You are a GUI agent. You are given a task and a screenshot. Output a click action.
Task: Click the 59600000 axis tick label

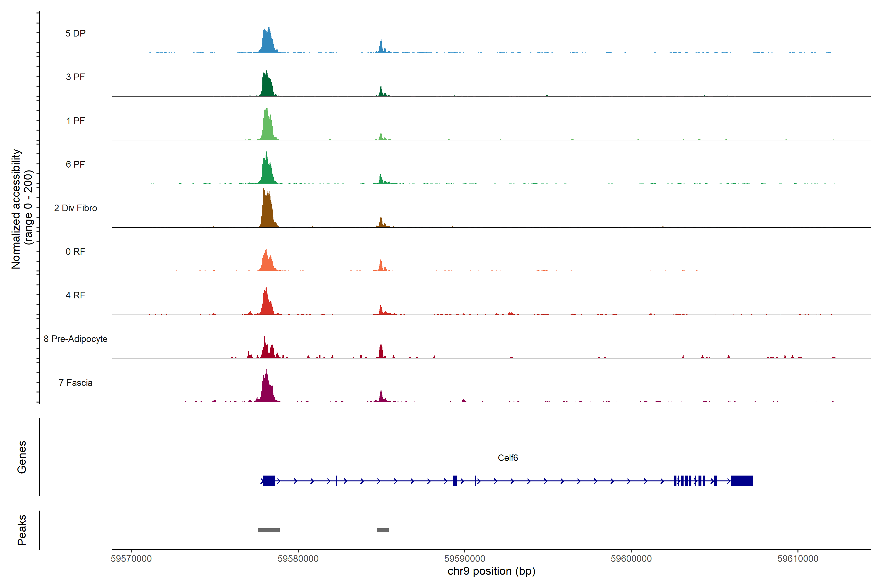coord(631,558)
